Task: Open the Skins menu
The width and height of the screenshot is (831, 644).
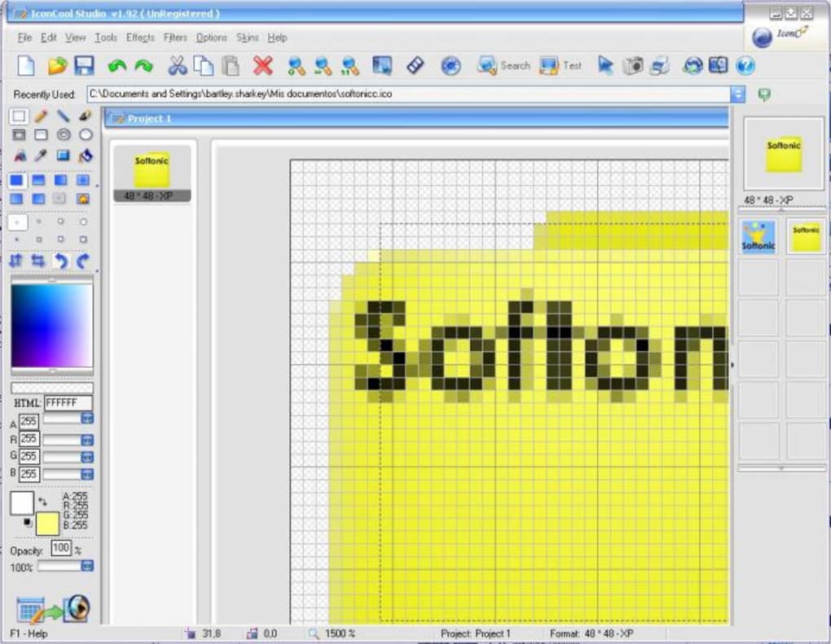Action: [x=247, y=37]
